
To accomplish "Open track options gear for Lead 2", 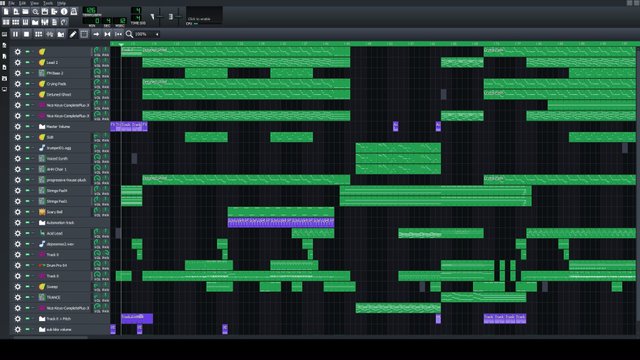I will coord(18,62).
